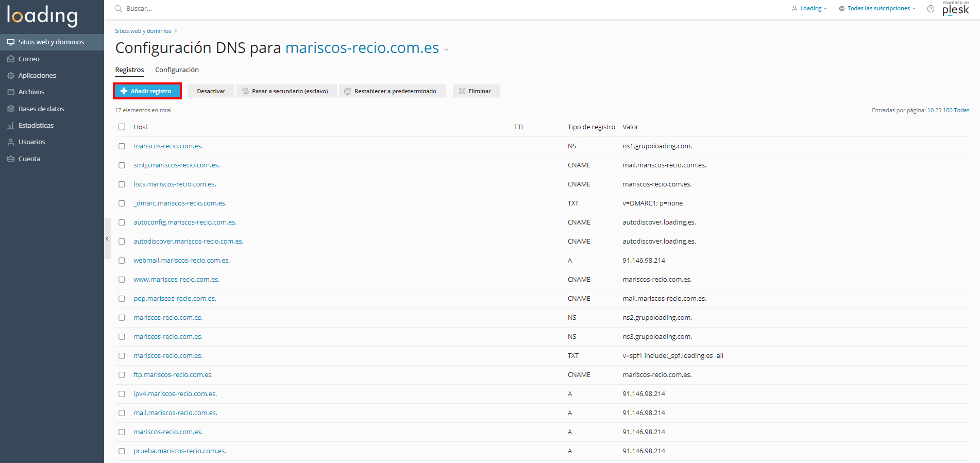Sort by Tipo de registro column header
Screen dimensions: 980x463
[x=592, y=127]
